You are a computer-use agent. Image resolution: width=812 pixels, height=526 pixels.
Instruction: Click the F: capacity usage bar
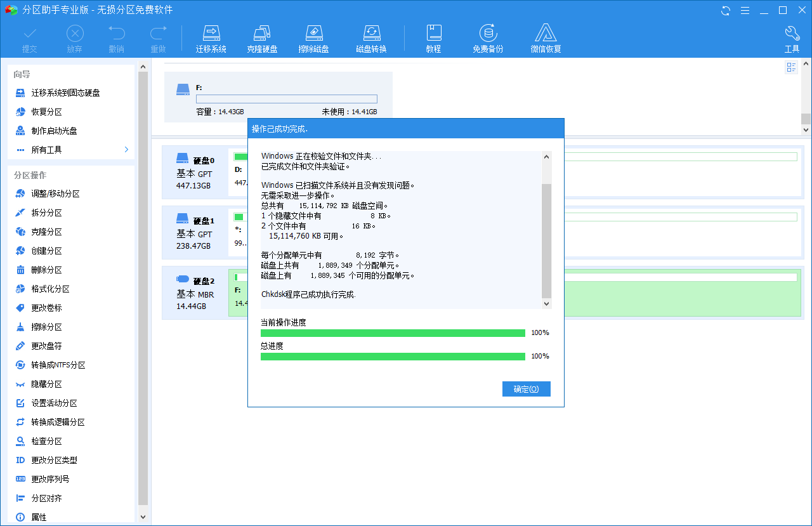pyautogui.click(x=287, y=99)
